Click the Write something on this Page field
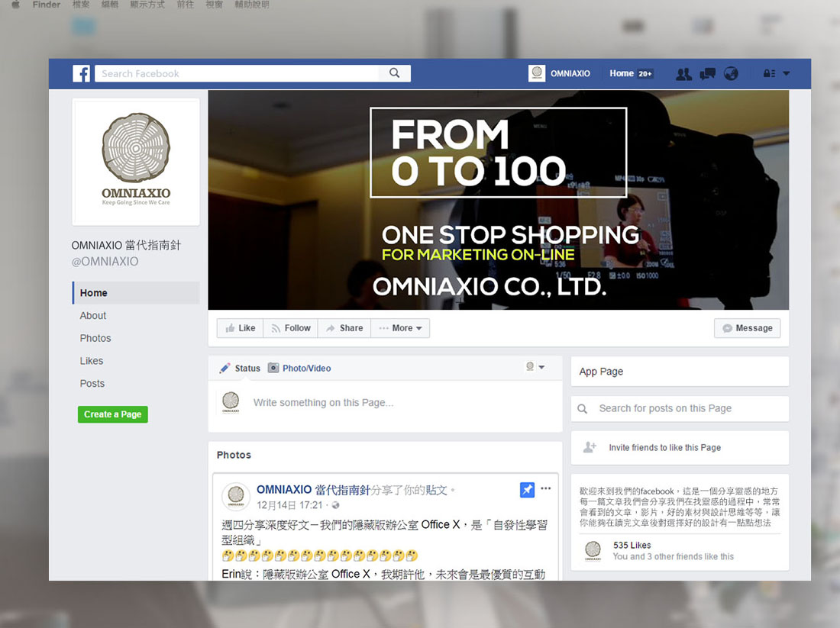Viewport: 840px width, 628px height. click(323, 403)
